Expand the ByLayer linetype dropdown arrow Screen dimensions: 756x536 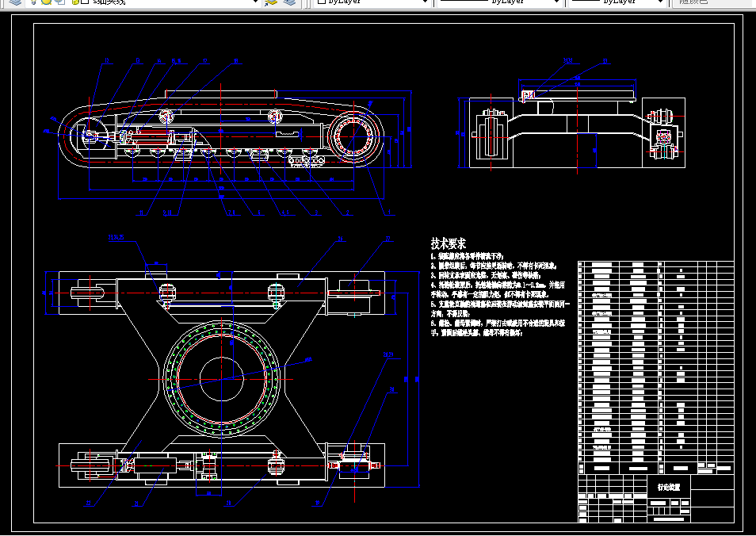[556, 2]
